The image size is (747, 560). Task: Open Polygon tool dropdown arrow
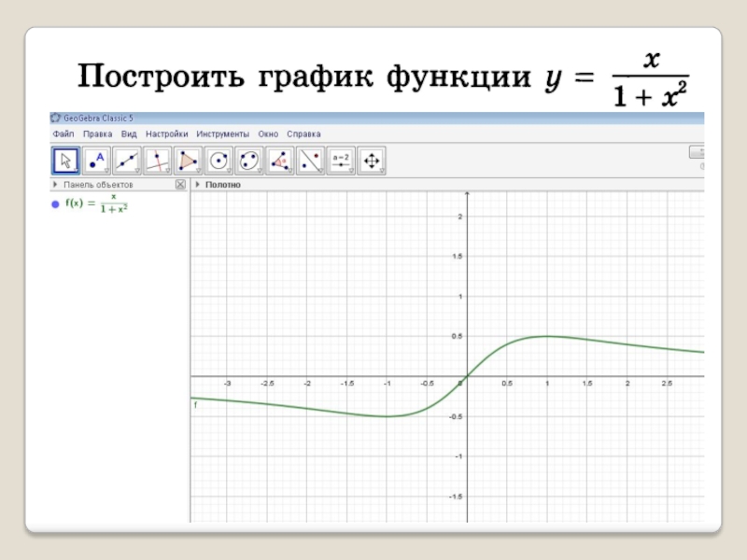198,171
